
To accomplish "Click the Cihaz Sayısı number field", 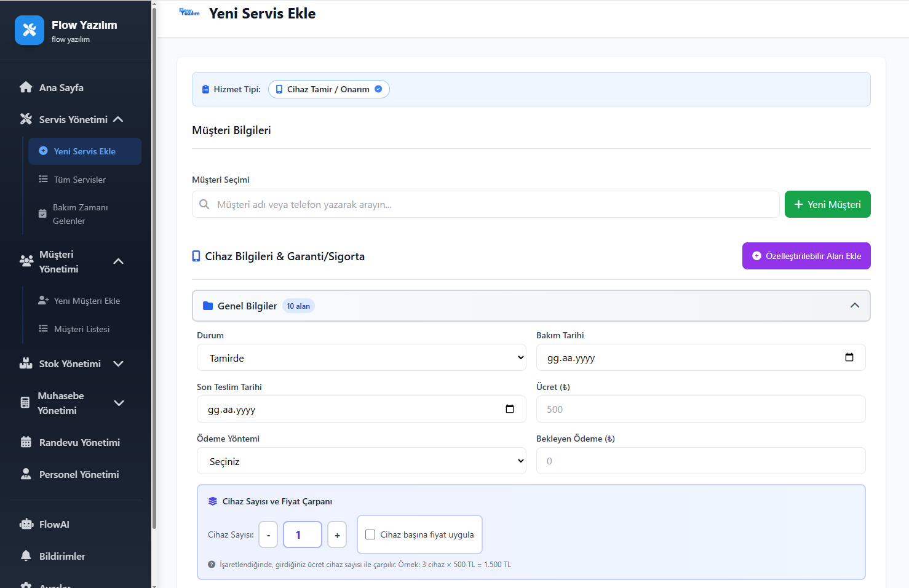I will pos(303,534).
